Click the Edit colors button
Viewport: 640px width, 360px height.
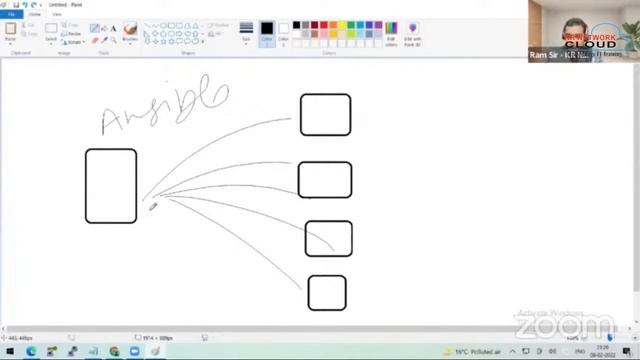[x=391, y=34]
